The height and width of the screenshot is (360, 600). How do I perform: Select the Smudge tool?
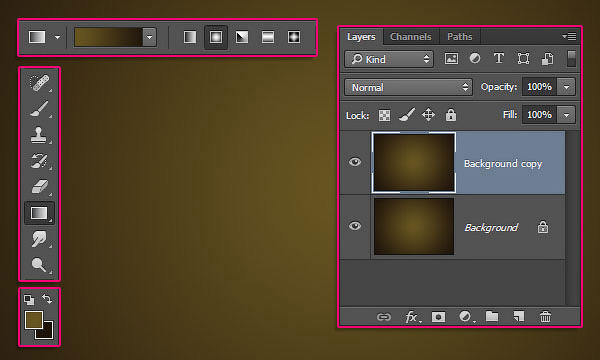point(39,239)
